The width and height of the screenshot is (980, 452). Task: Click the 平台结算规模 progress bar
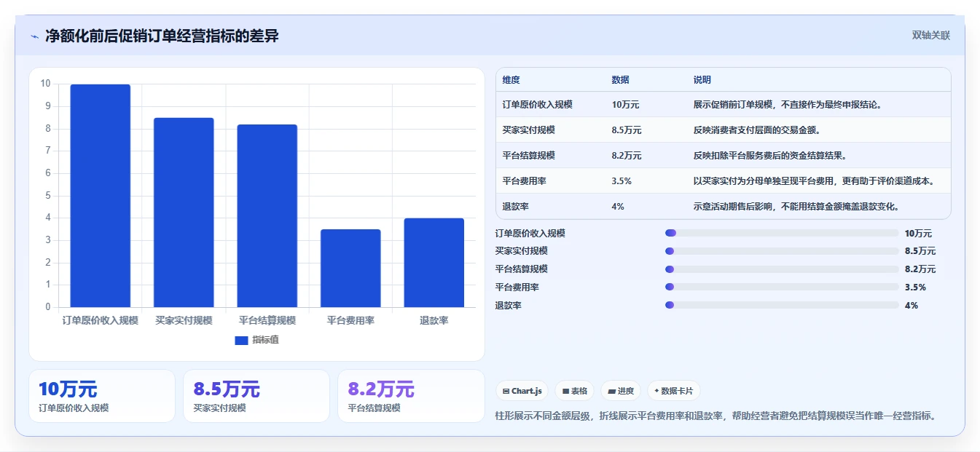[781, 269]
